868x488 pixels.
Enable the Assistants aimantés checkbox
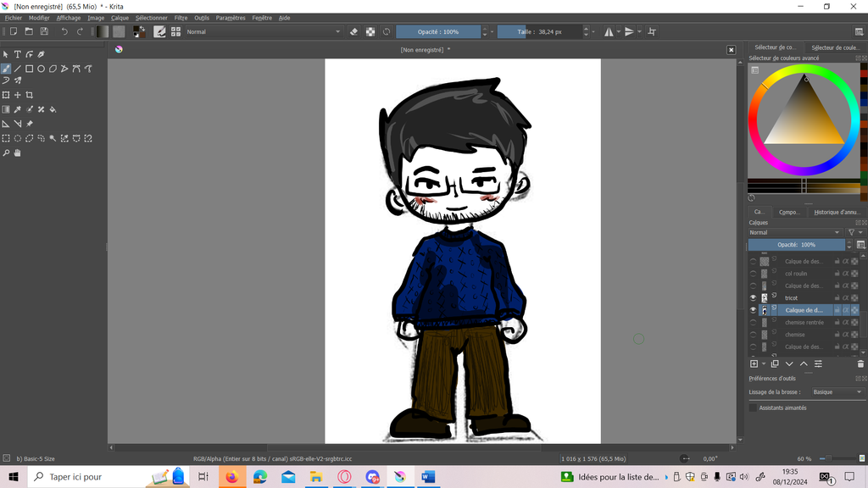[x=753, y=408]
